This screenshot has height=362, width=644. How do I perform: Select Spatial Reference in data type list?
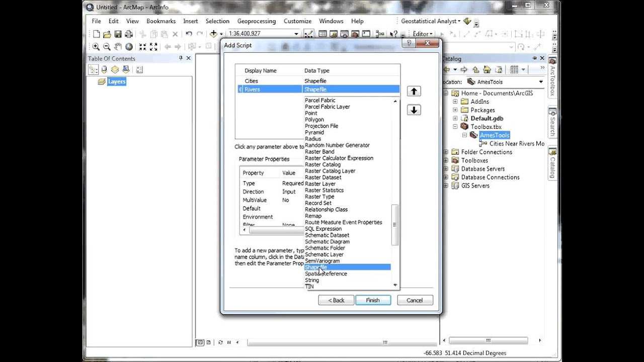coord(326,274)
